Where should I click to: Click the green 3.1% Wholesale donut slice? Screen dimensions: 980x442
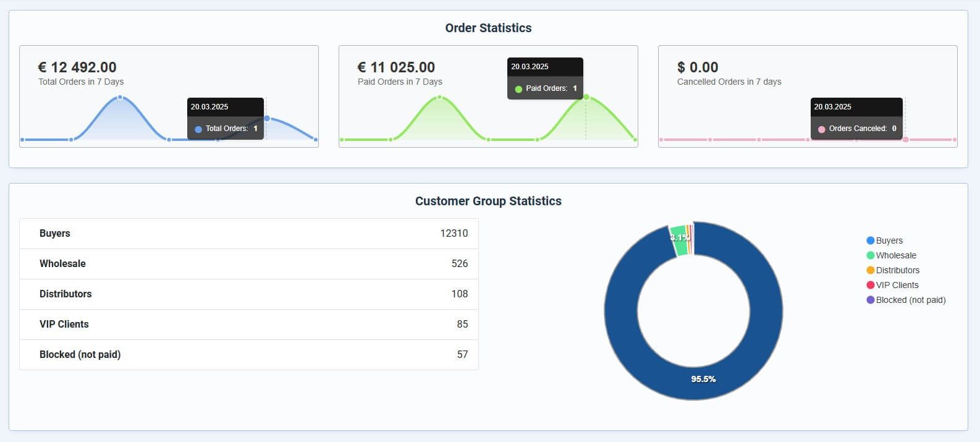(x=678, y=239)
